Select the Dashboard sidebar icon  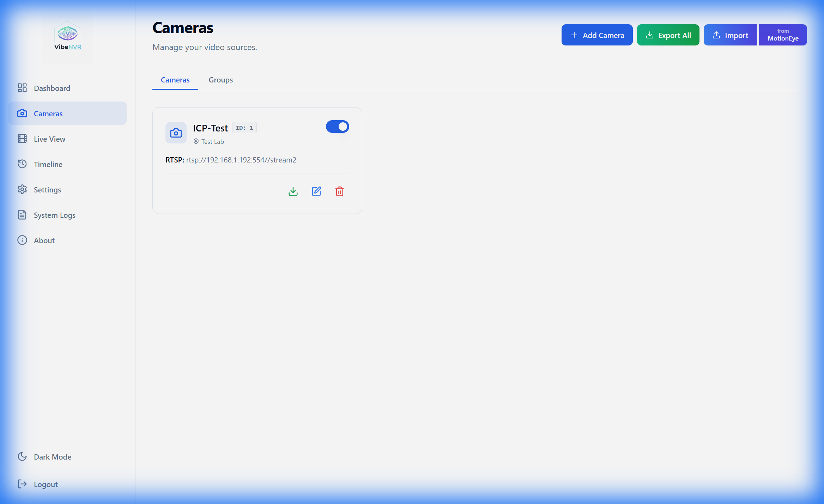point(22,88)
